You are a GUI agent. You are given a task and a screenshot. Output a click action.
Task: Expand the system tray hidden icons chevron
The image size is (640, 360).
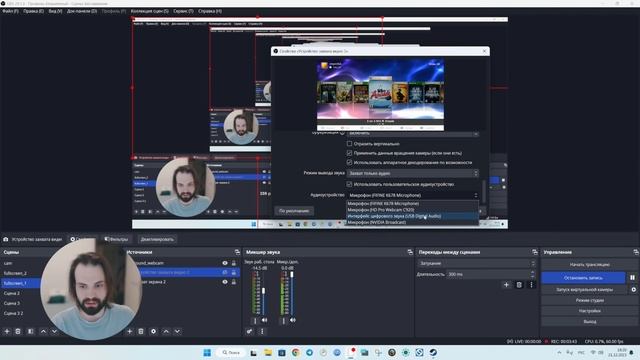559,352
